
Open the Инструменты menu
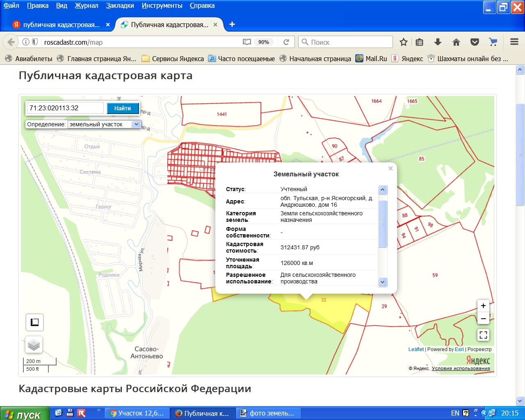click(162, 6)
